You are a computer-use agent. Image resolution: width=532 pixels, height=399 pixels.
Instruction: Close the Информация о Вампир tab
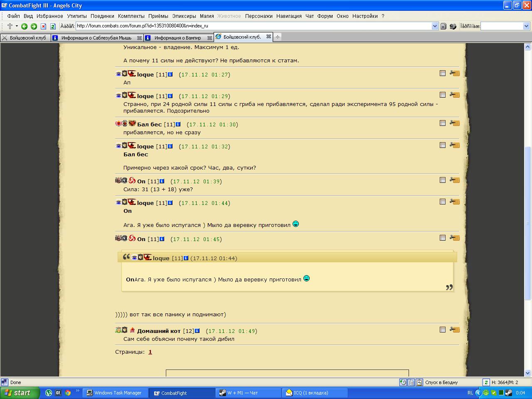209,38
